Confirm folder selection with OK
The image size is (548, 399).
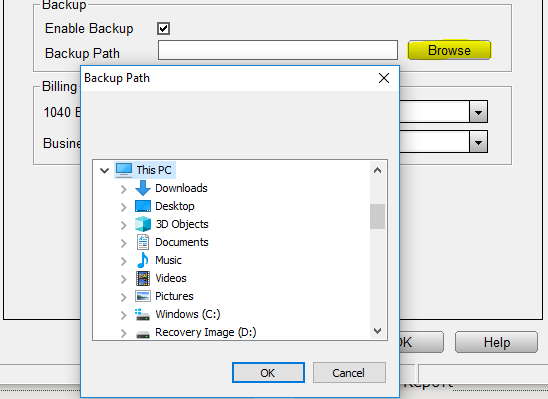pos(268,373)
